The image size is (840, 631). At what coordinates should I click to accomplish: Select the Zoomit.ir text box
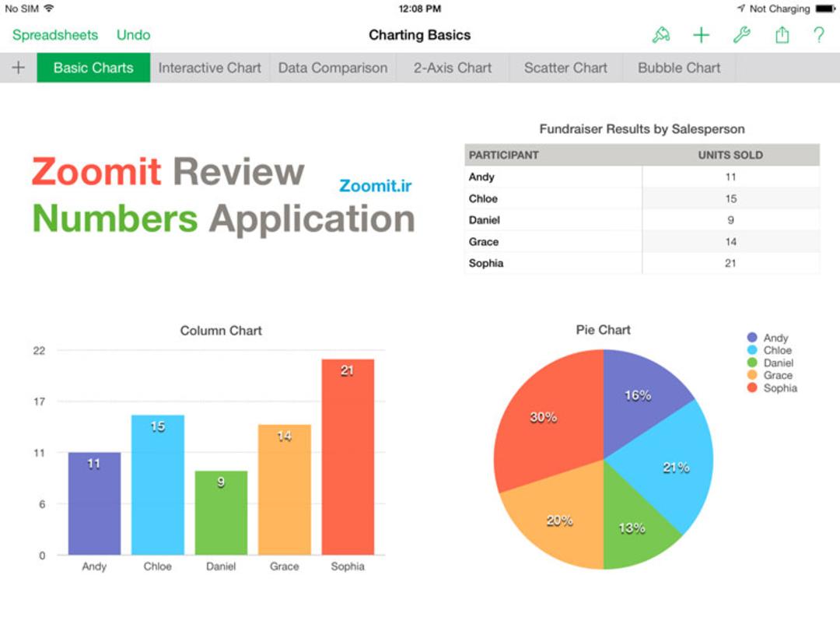376,185
